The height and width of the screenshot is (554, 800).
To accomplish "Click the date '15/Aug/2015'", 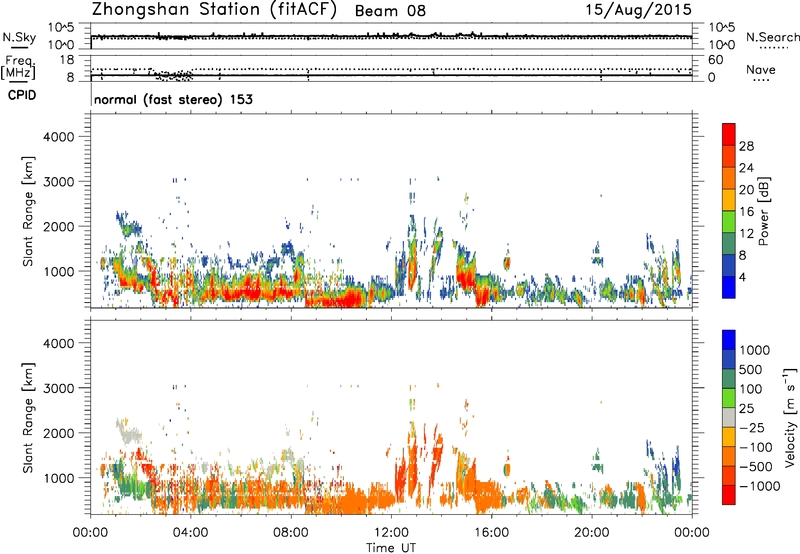I will pyautogui.click(x=638, y=10).
